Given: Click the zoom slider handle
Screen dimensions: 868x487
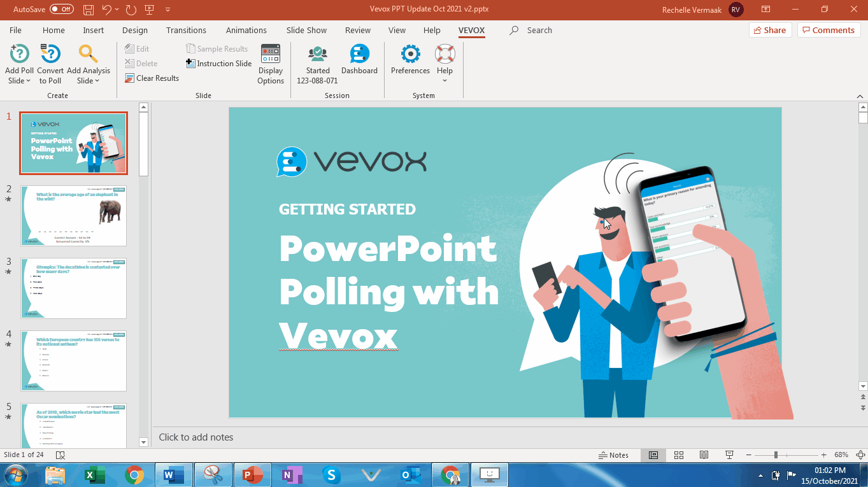Looking at the screenshot, I should [776, 455].
